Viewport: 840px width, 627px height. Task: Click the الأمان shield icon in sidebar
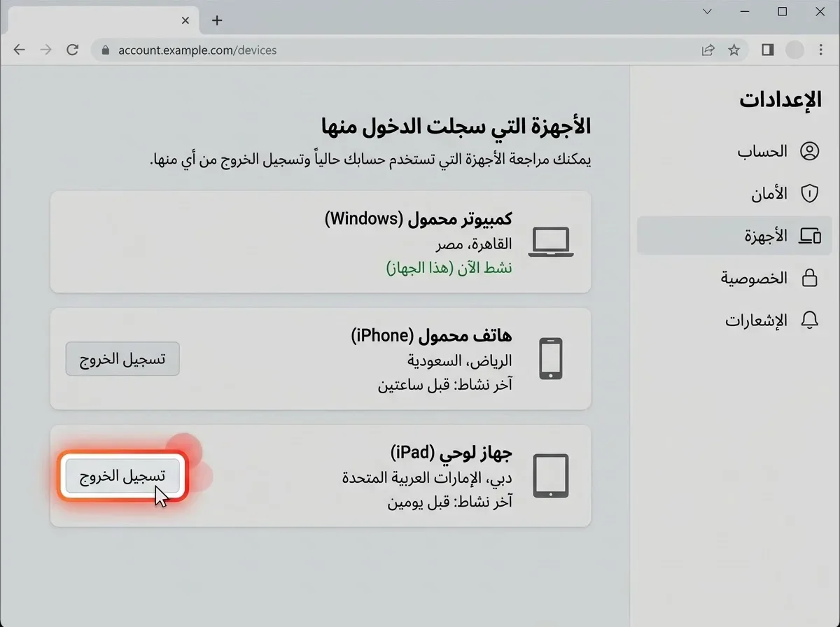click(x=809, y=194)
